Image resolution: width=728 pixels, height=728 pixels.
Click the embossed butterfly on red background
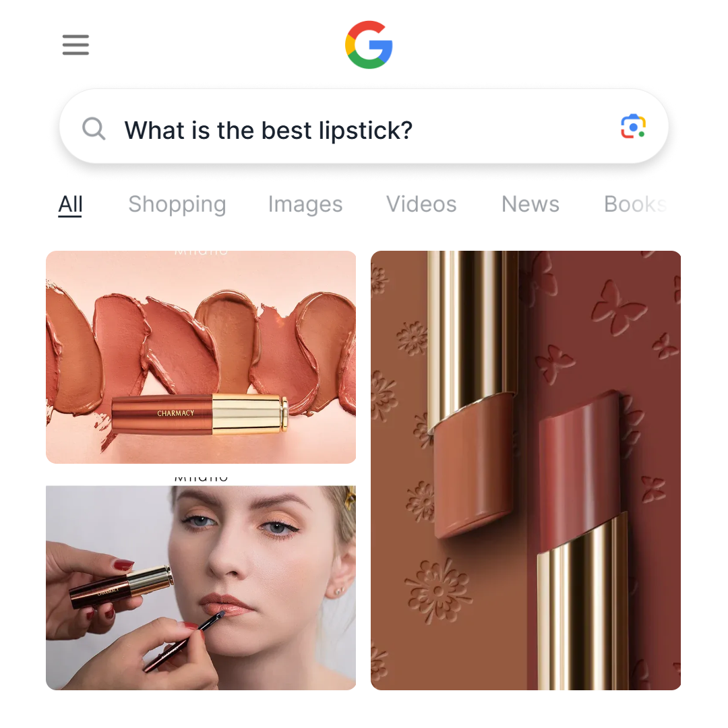pos(618,307)
